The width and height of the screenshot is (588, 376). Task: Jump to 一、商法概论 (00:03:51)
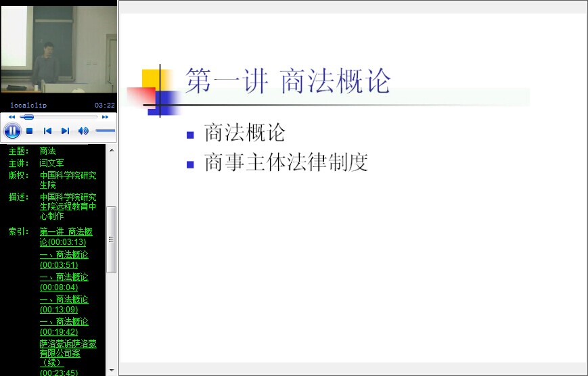tap(64, 260)
